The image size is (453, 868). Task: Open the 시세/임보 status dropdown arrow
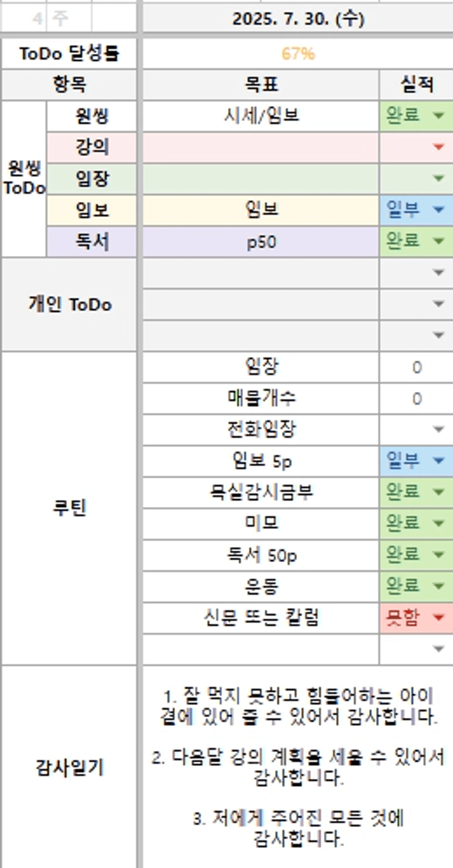click(438, 116)
